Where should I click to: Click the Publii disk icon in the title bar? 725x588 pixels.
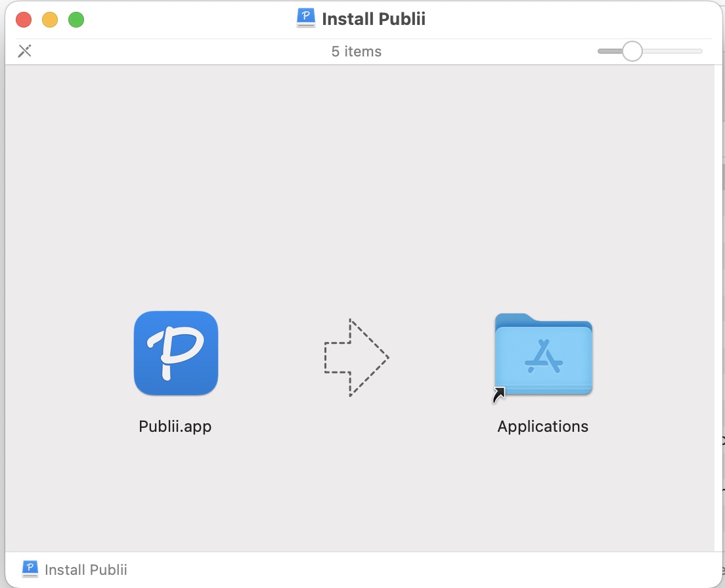[x=305, y=18]
